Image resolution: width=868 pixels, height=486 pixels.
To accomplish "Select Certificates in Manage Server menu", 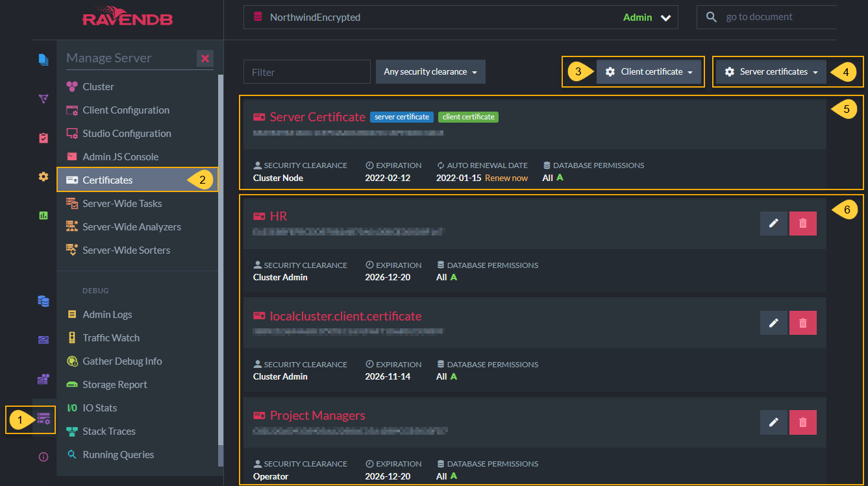I will (x=137, y=180).
